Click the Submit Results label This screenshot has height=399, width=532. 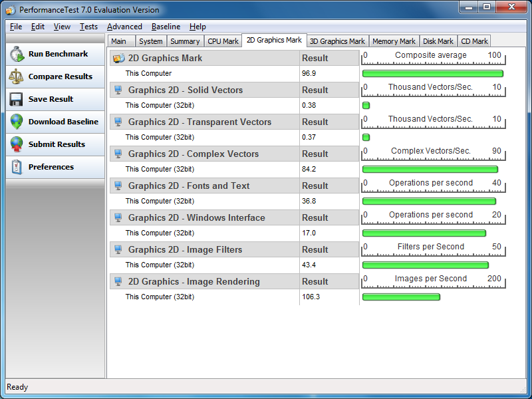(x=57, y=144)
